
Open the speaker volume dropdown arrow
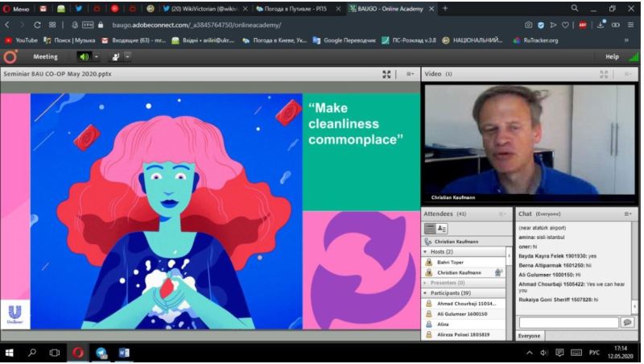97,57
